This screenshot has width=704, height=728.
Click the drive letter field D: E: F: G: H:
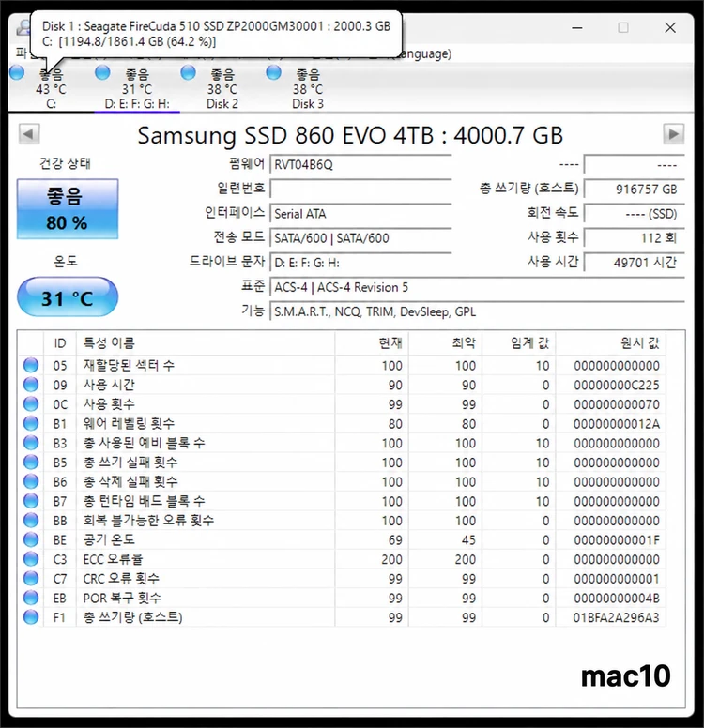360,263
